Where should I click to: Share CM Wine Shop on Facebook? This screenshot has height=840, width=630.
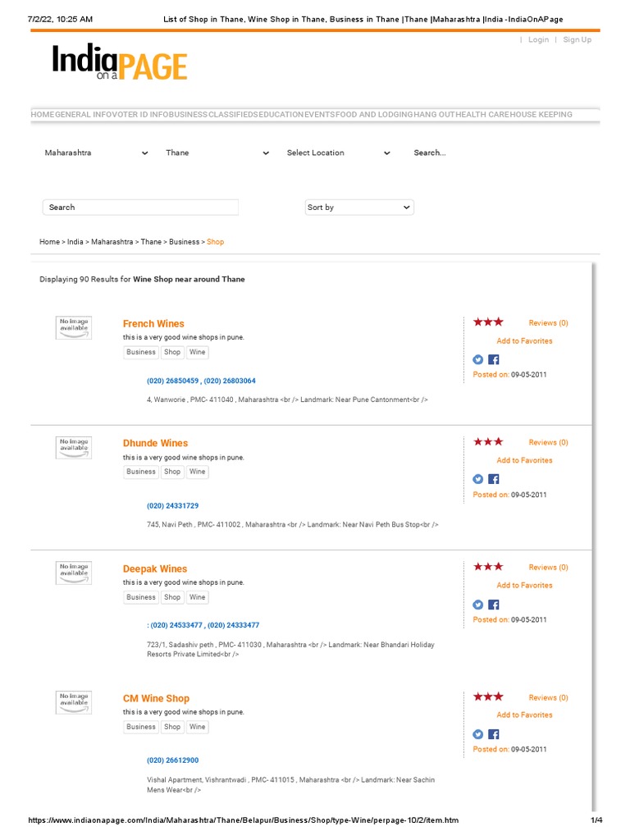pyautogui.click(x=494, y=734)
